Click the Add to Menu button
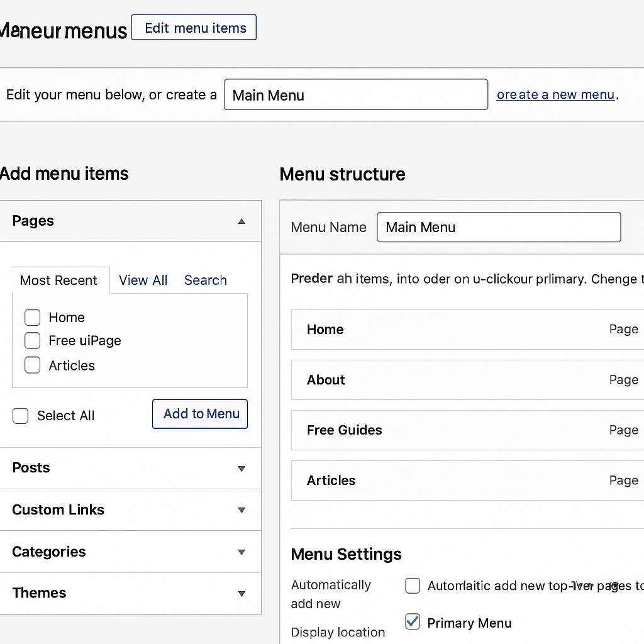The width and height of the screenshot is (644, 644). pos(200,414)
